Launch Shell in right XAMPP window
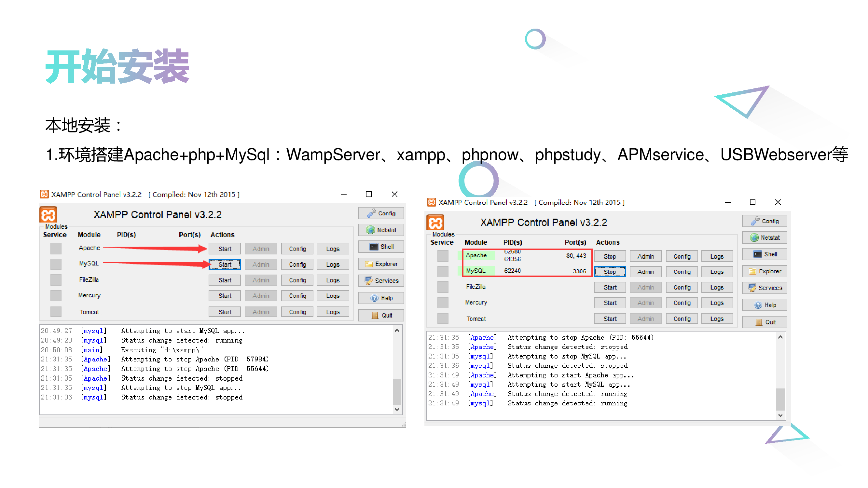 764,254
